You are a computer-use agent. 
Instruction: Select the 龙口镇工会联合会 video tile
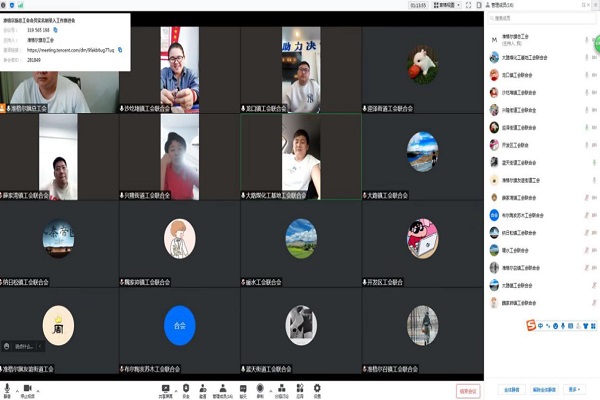click(301, 70)
